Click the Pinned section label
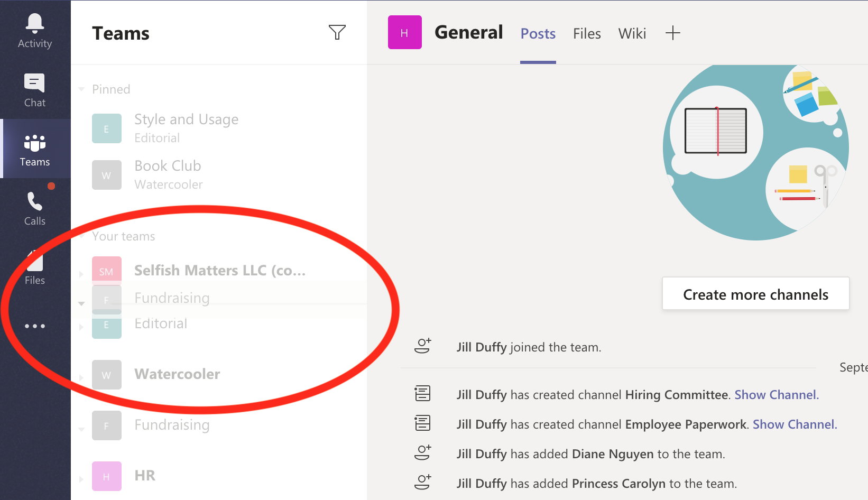868x500 pixels. click(x=111, y=89)
